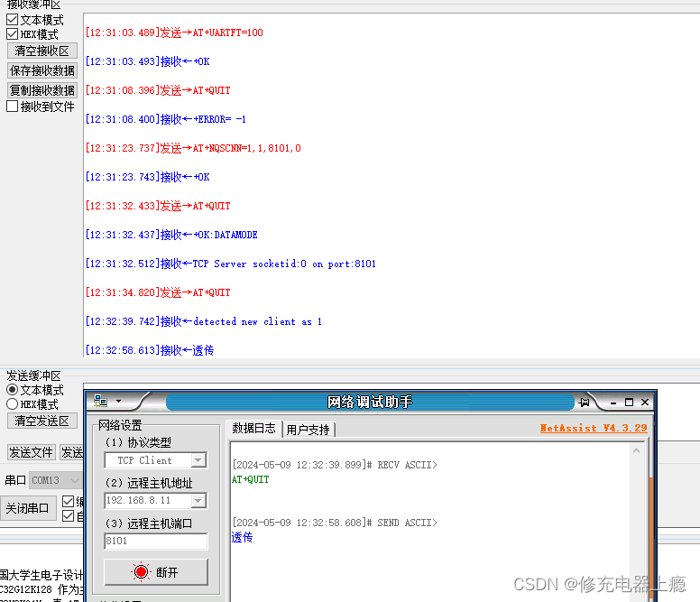The image size is (700, 602).
Task: Click 清空发送区 button
Action: click(42, 421)
